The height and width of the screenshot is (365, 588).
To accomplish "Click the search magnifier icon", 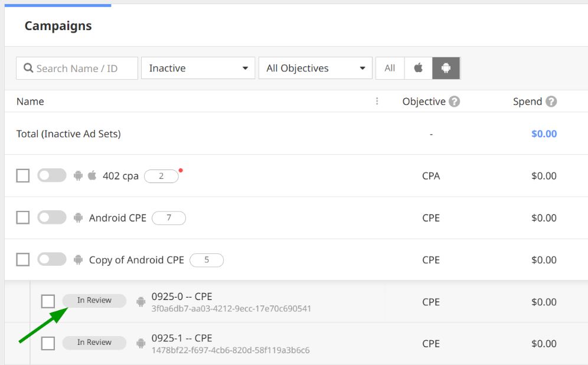I will (x=28, y=69).
